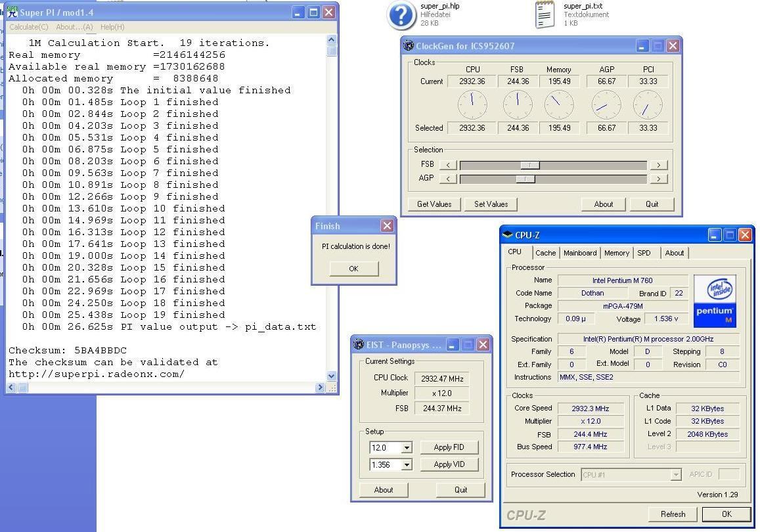Click the AGP slider right arrow in ClockGen
The height and width of the screenshot is (532, 760).
(x=658, y=179)
